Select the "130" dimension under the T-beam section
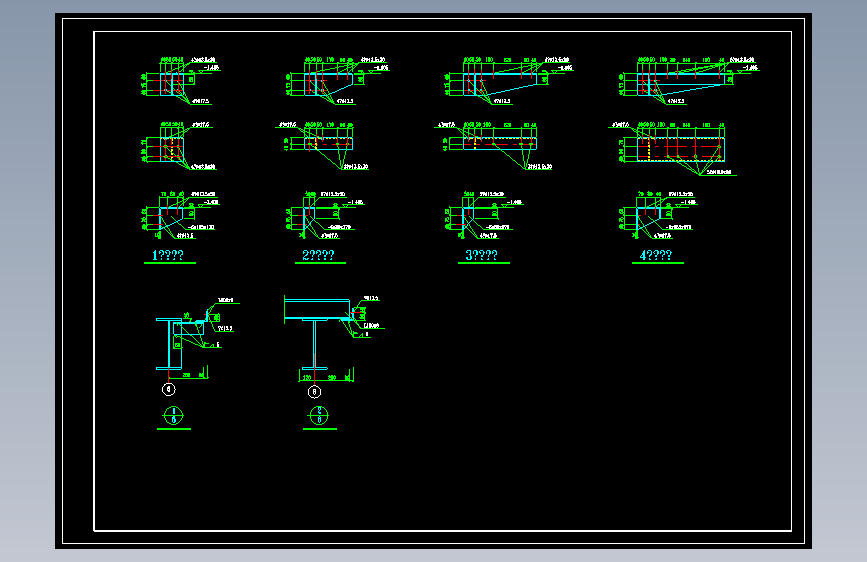867x562 pixels. point(307,378)
